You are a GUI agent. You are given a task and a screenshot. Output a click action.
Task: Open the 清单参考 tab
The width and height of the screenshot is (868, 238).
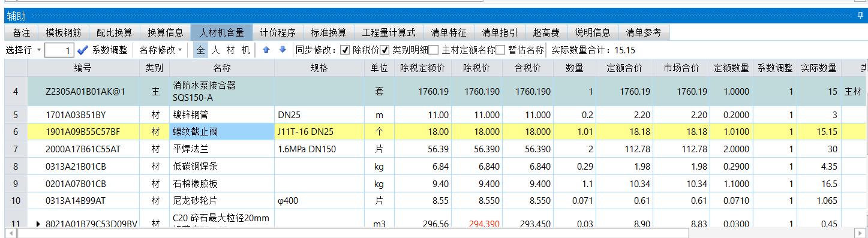point(644,32)
